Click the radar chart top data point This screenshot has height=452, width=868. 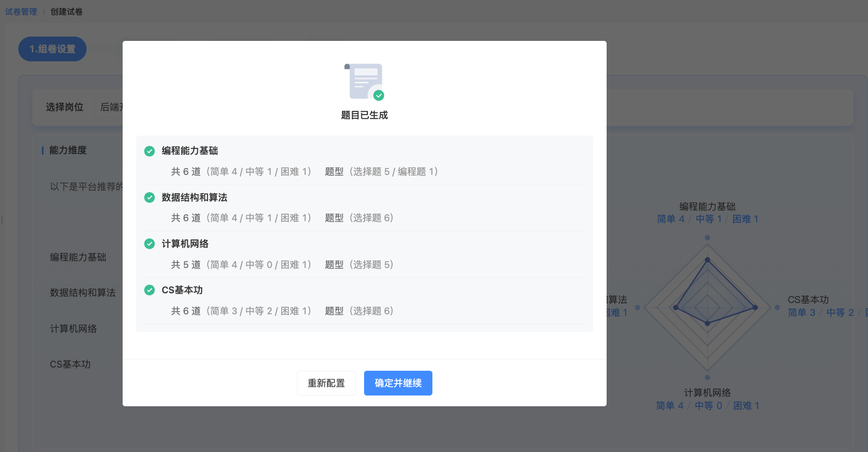tap(707, 260)
